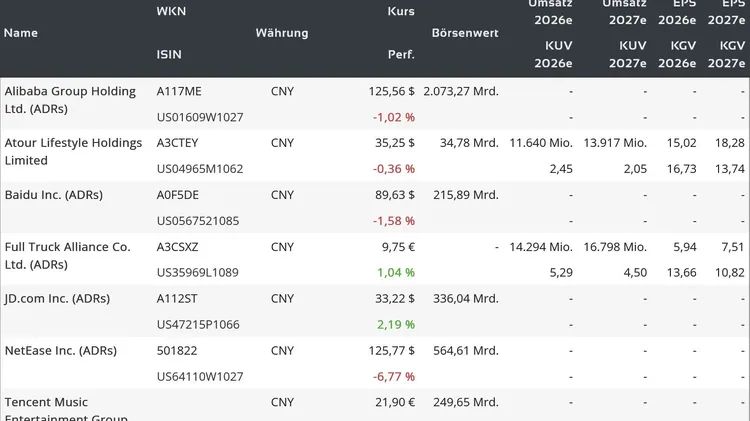This screenshot has width=750, height=421.
Task: Click Baidu price 89,63 $
Action: point(395,195)
